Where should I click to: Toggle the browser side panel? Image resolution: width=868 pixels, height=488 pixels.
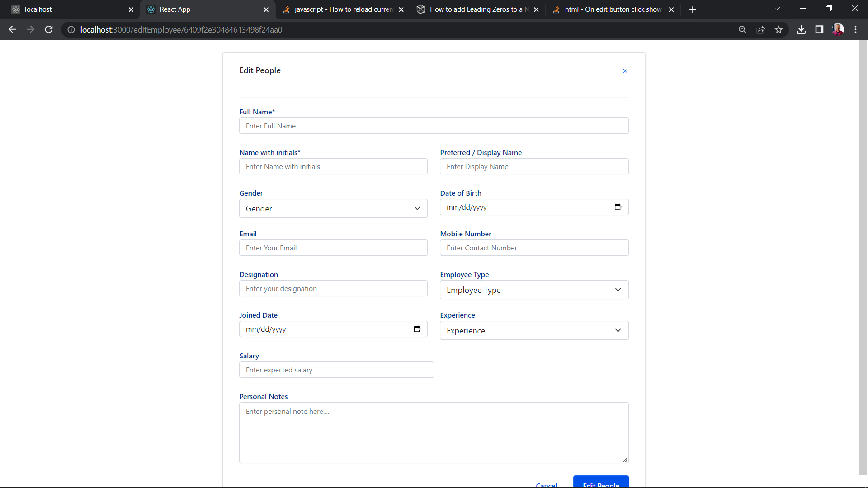tap(819, 29)
